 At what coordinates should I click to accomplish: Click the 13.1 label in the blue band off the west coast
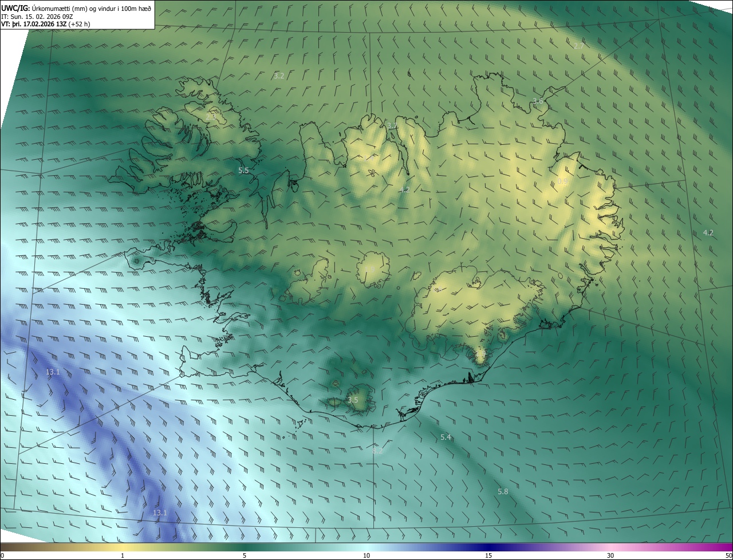pyautogui.click(x=53, y=372)
